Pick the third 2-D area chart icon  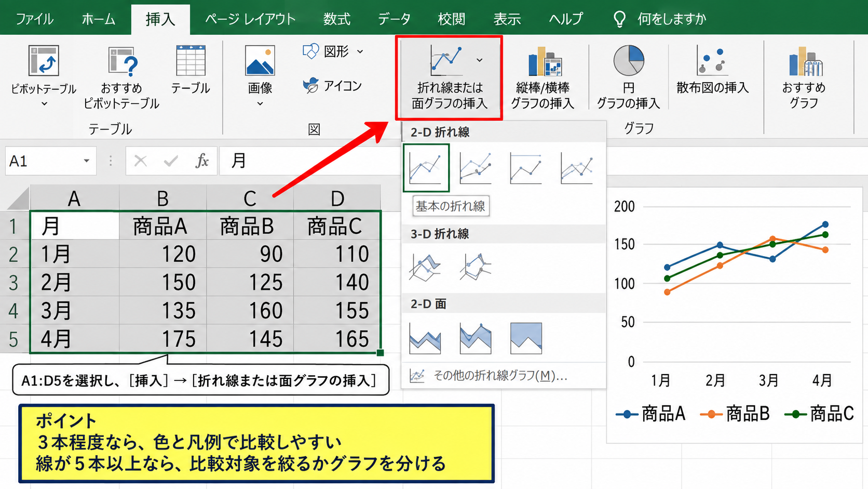point(526,338)
